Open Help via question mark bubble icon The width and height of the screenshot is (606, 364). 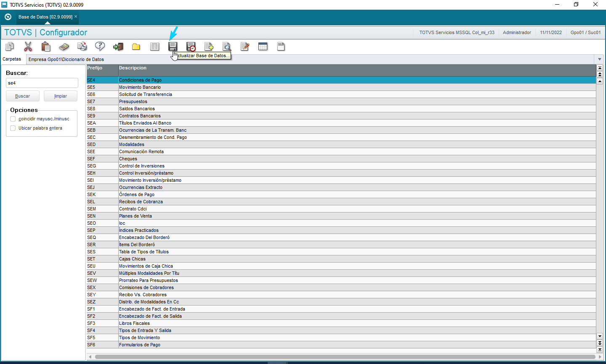coord(100,46)
